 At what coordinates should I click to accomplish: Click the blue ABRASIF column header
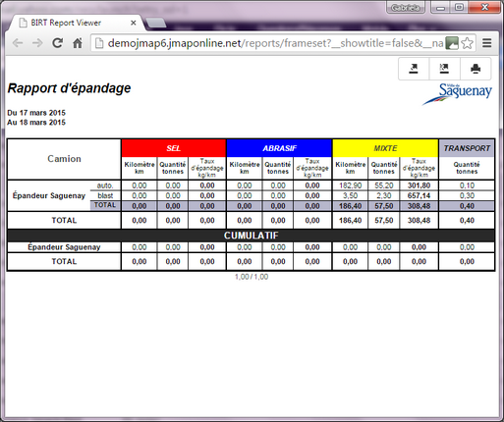pos(279,148)
